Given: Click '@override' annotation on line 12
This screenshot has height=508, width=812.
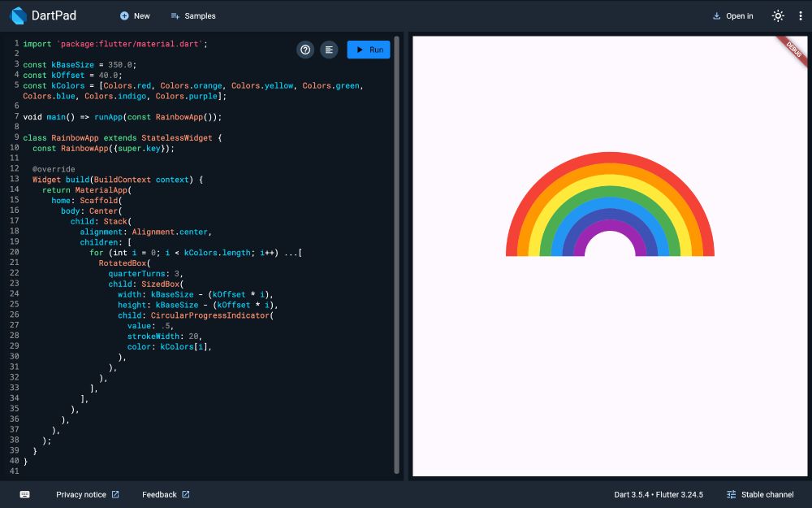Looking at the screenshot, I should [x=54, y=170].
